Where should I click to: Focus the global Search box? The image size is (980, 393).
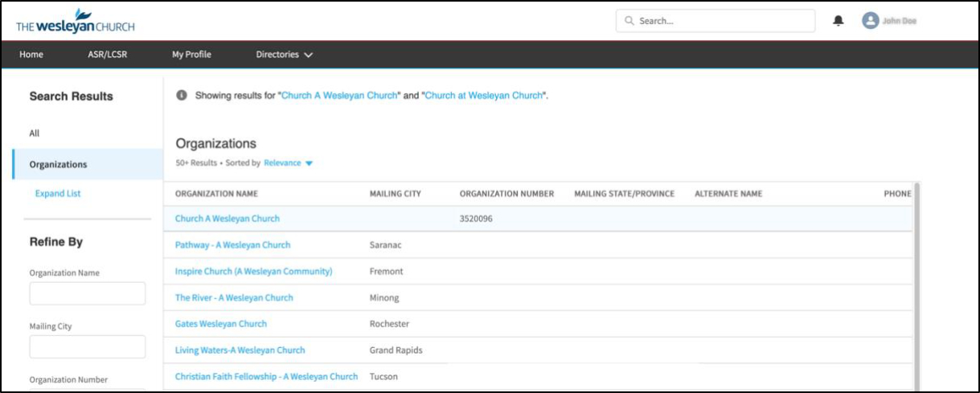[x=716, y=21]
